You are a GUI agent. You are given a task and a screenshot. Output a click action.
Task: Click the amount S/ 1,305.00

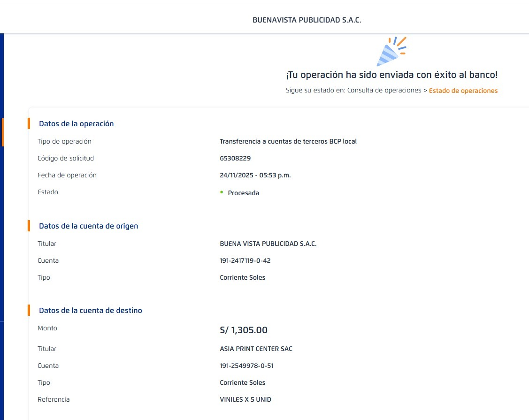pos(244,330)
